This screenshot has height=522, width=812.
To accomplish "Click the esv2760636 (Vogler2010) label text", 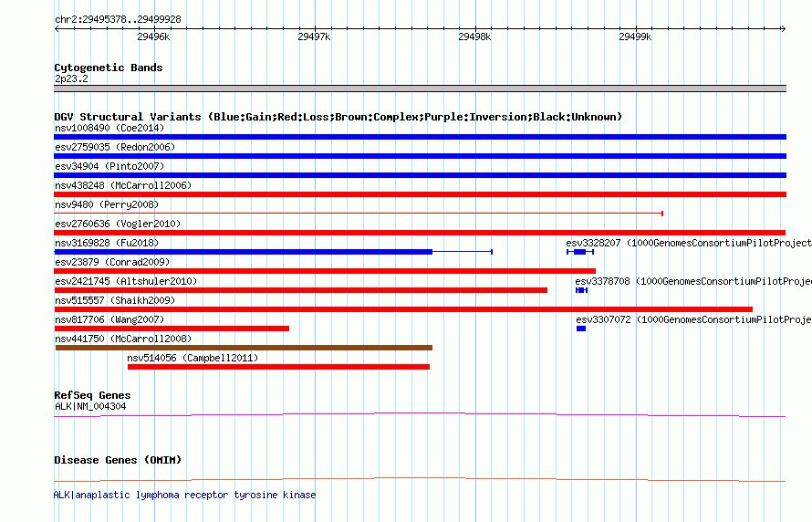I will click(x=118, y=224).
